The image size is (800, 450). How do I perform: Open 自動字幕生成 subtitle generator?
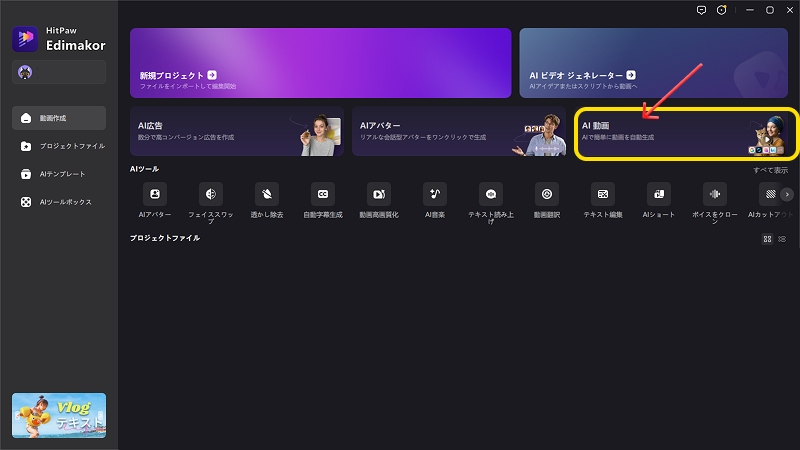tap(323, 194)
